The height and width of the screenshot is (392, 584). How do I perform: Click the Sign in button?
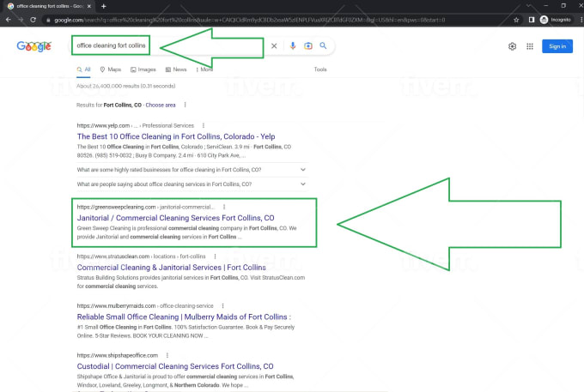(x=557, y=46)
